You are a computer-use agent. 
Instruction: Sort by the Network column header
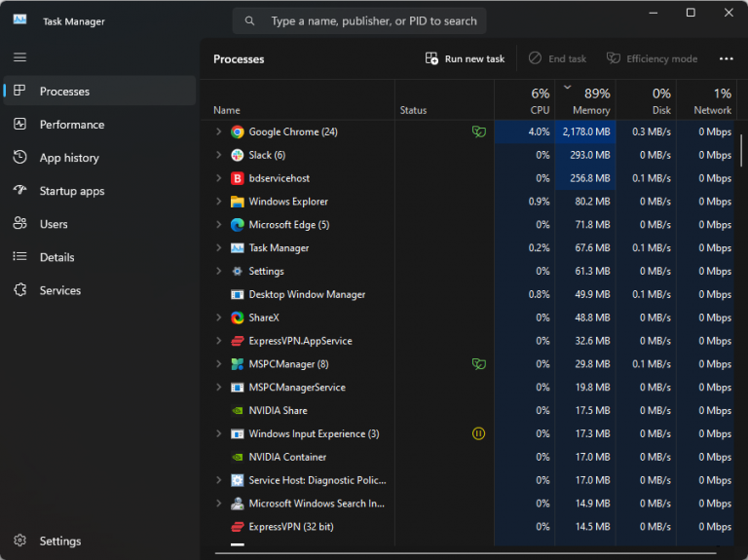click(707, 100)
